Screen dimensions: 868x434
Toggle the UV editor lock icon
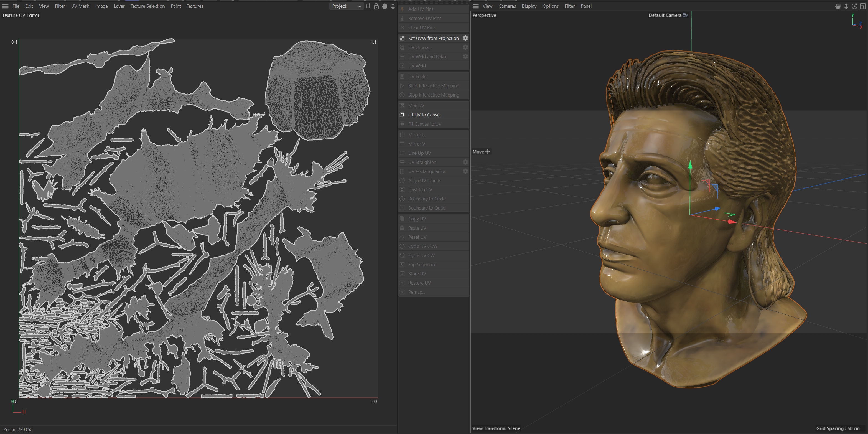click(376, 6)
